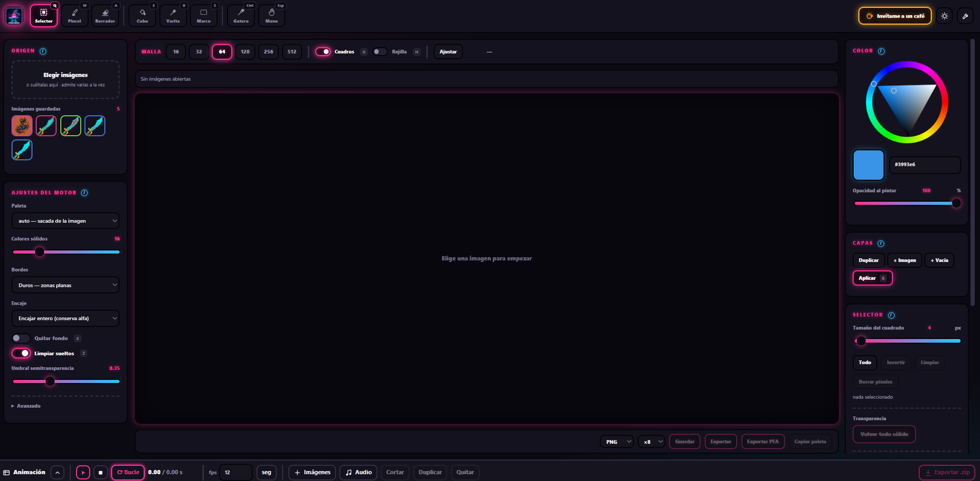Click the Invítame a un café button
This screenshot has height=481, width=980.
coord(895,16)
